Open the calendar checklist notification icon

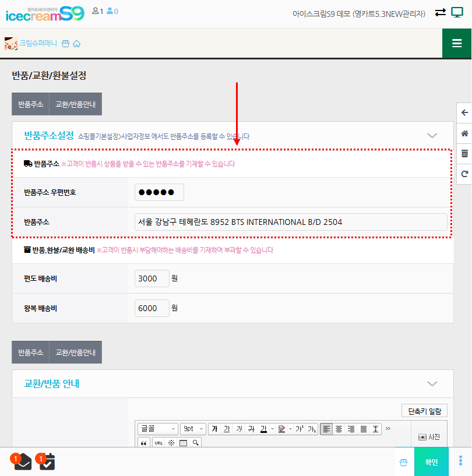pos(46,462)
